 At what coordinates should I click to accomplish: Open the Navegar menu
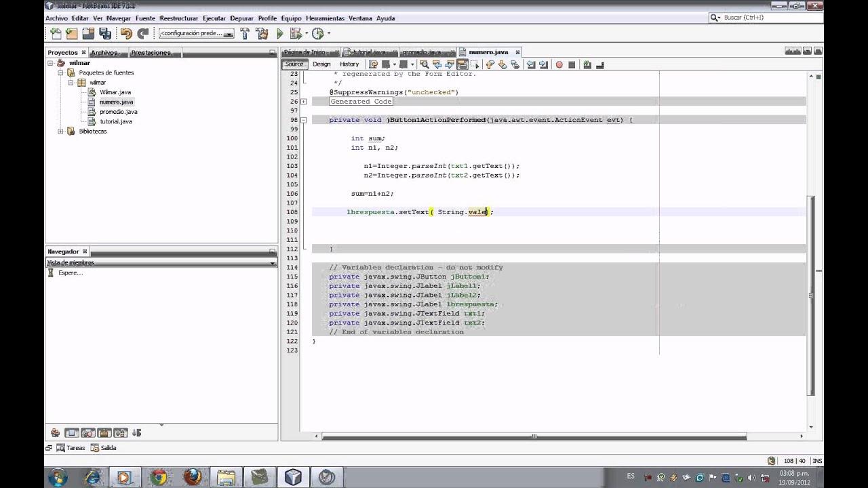(119, 18)
